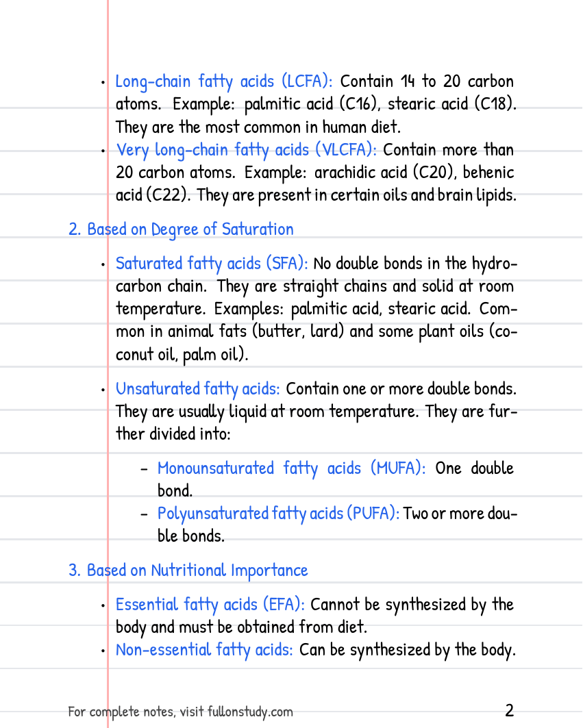Click the term 'Saturated fatty acids (SFA):'

click(212, 264)
